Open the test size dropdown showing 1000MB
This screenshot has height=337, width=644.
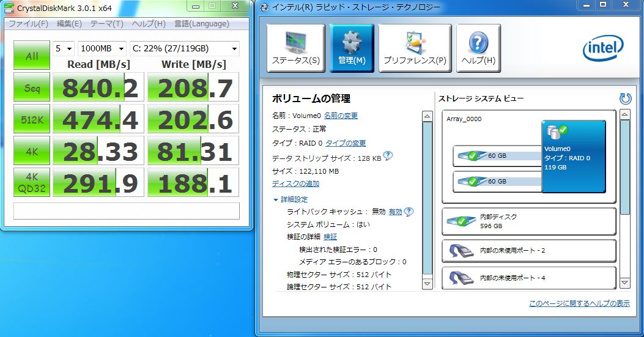(x=102, y=48)
